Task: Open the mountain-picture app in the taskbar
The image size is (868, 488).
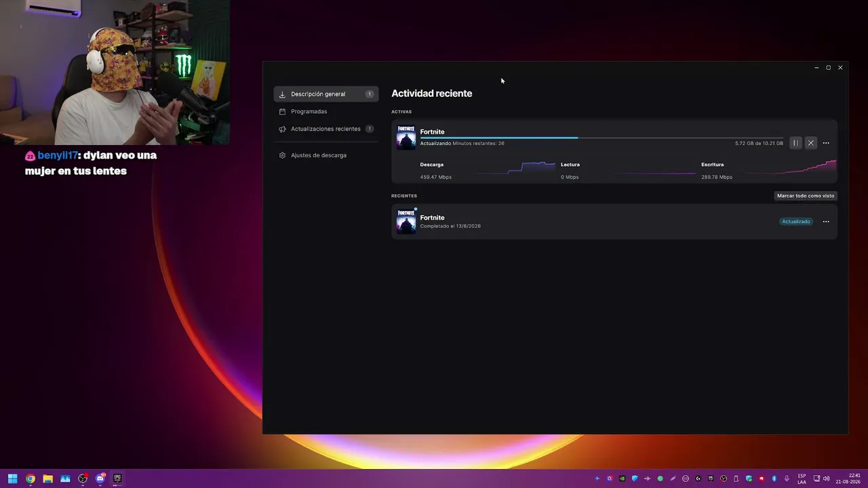Action: click(65, 479)
